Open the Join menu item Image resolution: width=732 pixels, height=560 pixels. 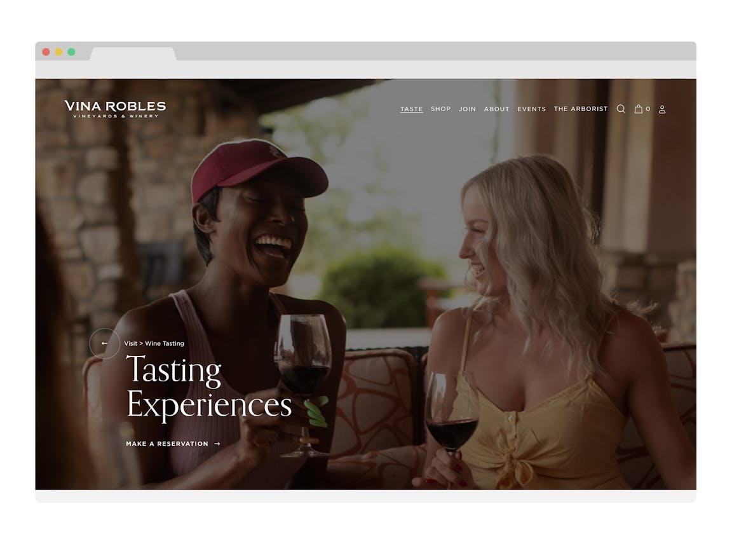[467, 109]
